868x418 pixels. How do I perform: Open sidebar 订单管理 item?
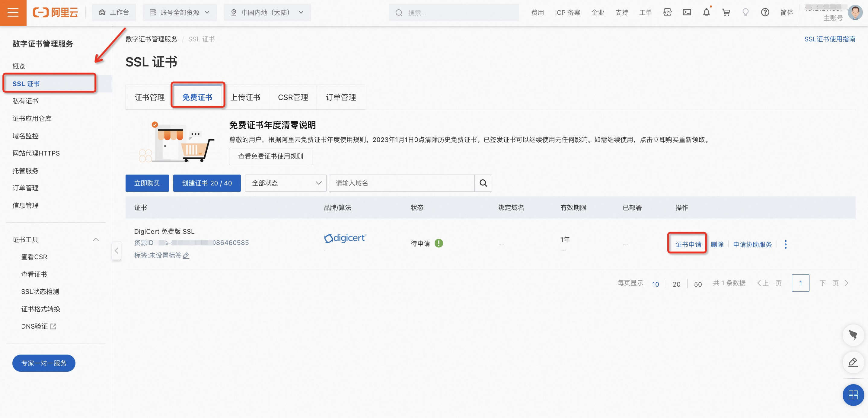25,188
